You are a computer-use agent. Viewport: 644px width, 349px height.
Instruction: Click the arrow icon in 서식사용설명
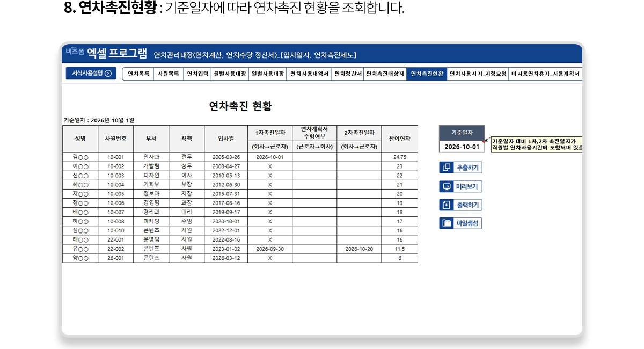pos(108,74)
